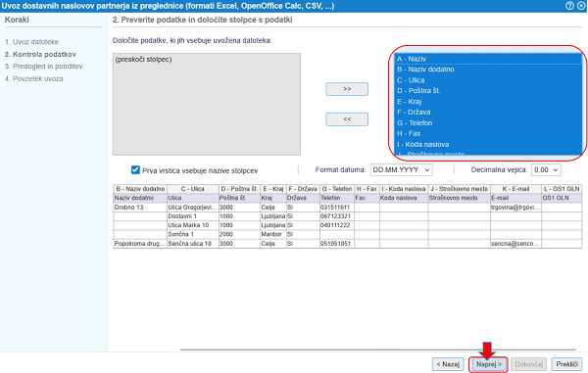Select 'I - Koda naslova' in column list

[488, 144]
